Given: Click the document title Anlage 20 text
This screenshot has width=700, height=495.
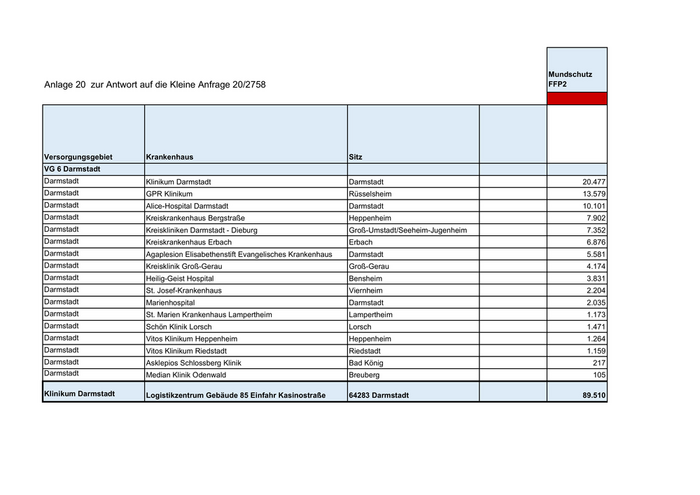Looking at the screenshot, I should coord(155,85).
